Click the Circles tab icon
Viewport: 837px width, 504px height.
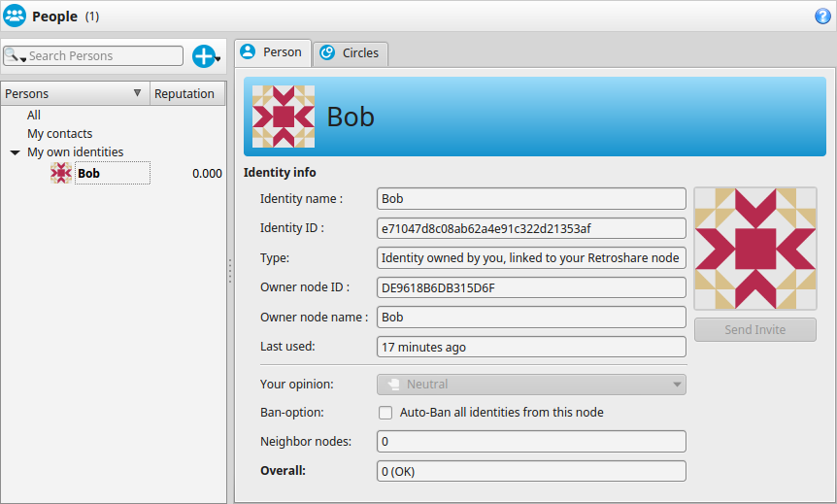coord(327,52)
